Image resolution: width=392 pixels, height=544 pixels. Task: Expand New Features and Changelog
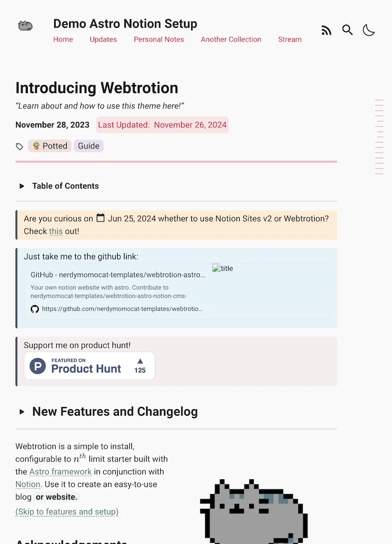point(22,411)
